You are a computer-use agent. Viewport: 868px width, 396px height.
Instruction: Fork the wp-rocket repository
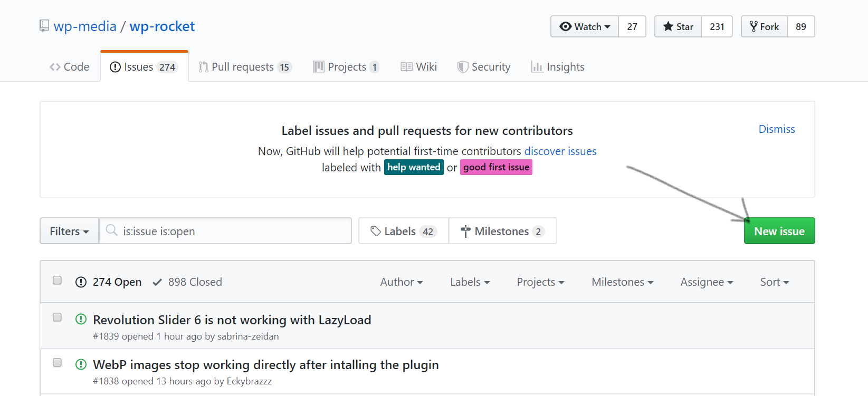[764, 27]
